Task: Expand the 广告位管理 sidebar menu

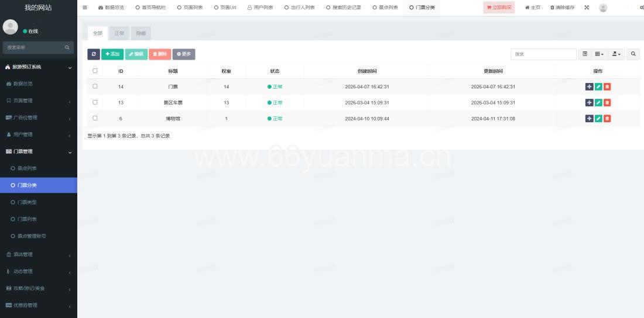Action: 39,117
